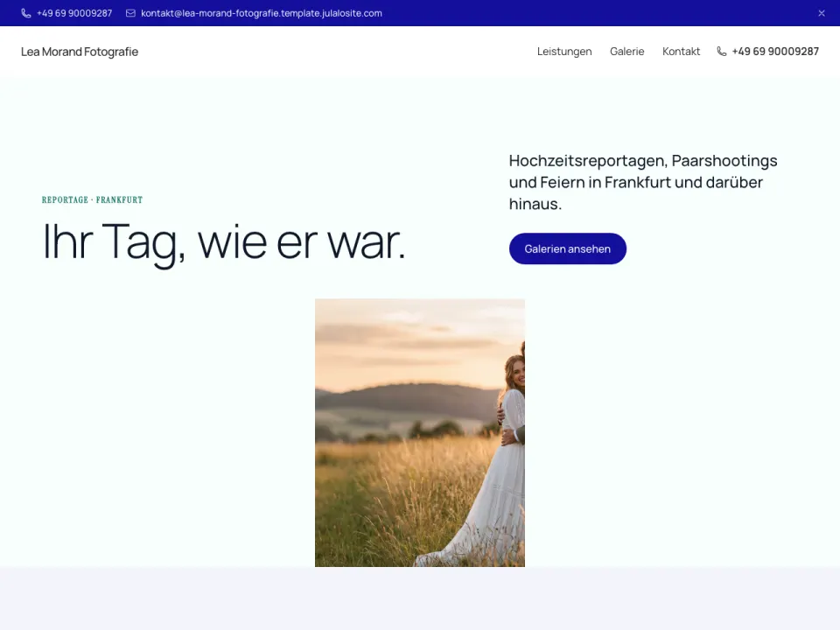Click the Galerien ansehen button
Viewport: 840px width, 630px height.
pos(567,248)
